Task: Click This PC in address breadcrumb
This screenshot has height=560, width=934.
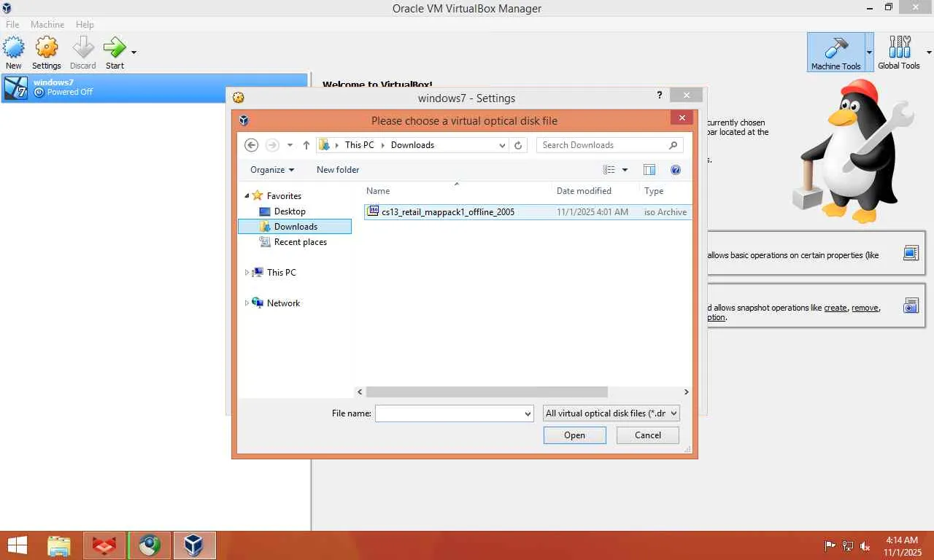Action: [x=359, y=145]
